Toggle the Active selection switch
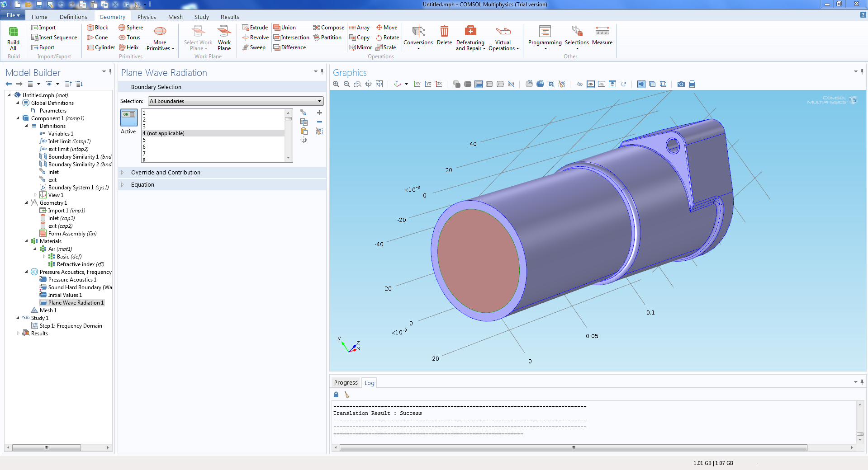868x470 pixels. (x=129, y=117)
